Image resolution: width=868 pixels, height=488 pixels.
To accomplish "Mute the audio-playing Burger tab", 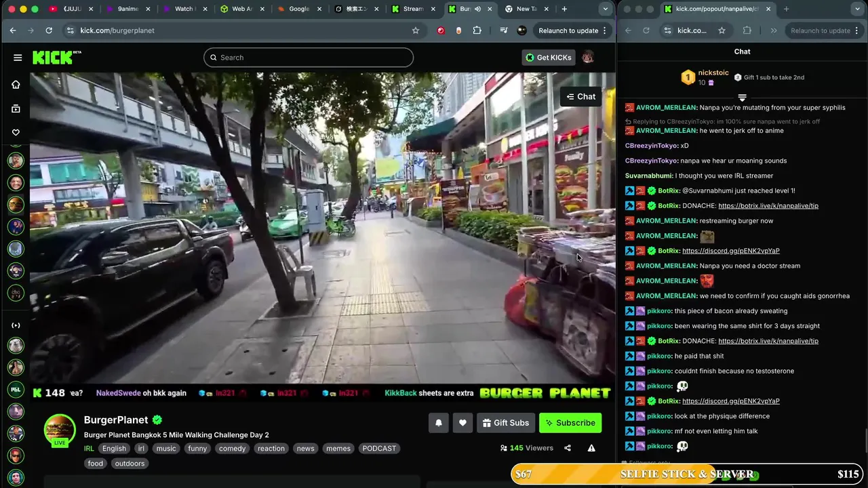I will (477, 9).
